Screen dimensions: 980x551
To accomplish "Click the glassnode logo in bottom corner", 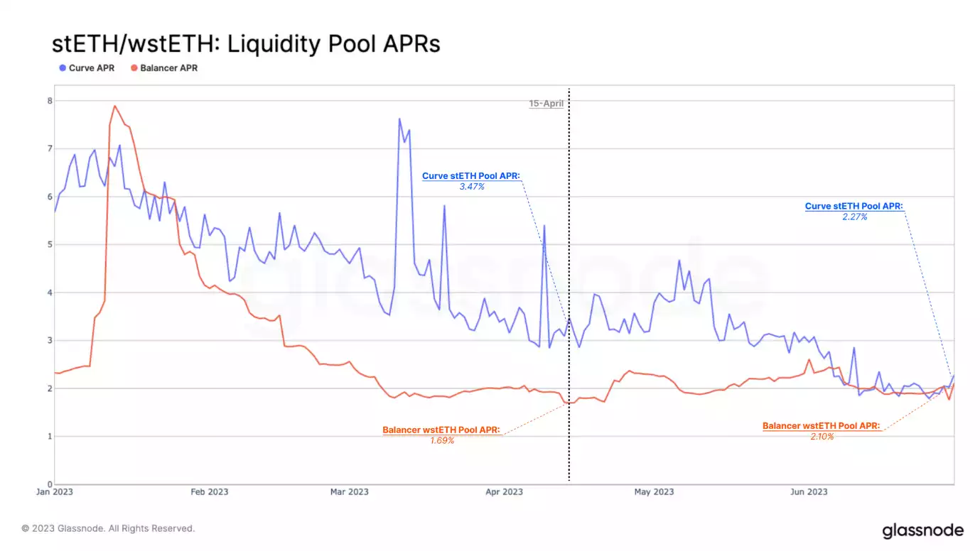I will (x=922, y=530).
